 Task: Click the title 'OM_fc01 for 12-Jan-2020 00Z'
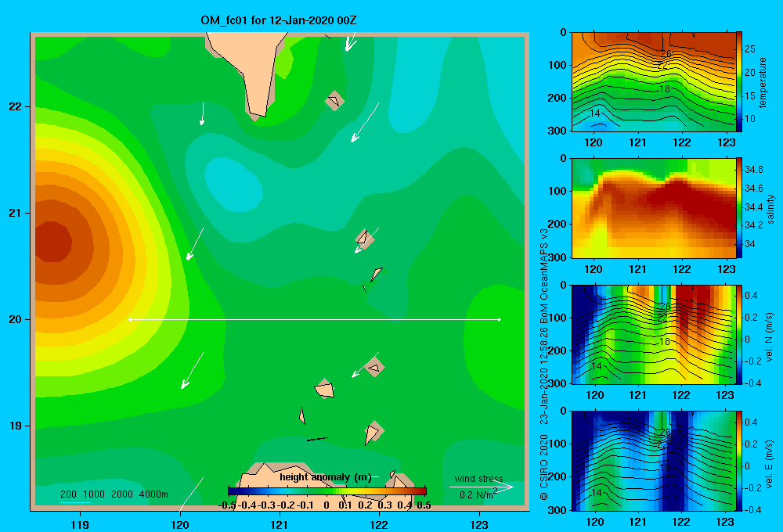point(279,20)
